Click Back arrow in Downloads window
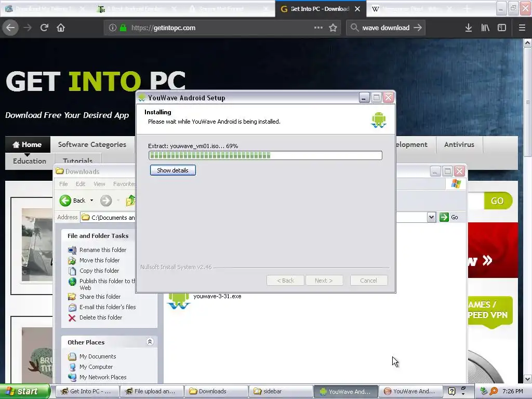The height and width of the screenshot is (399, 532). [x=65, y=201]
